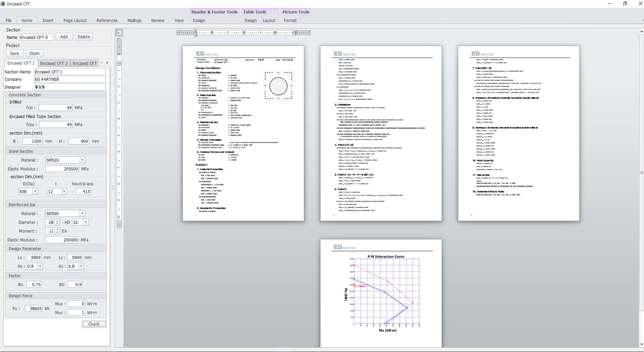The image size is (644, 352).
Task: Click the scroll-down arrow of the document scrollbar
Action: [x=641, y=345]
